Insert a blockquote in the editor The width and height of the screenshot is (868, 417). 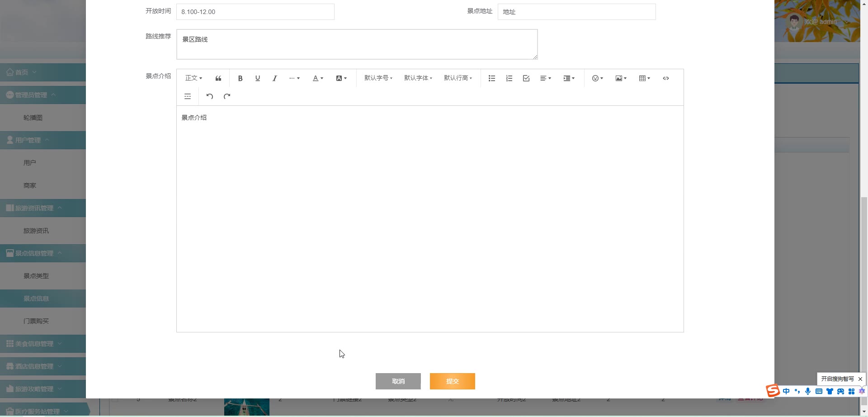pos(218,78)
